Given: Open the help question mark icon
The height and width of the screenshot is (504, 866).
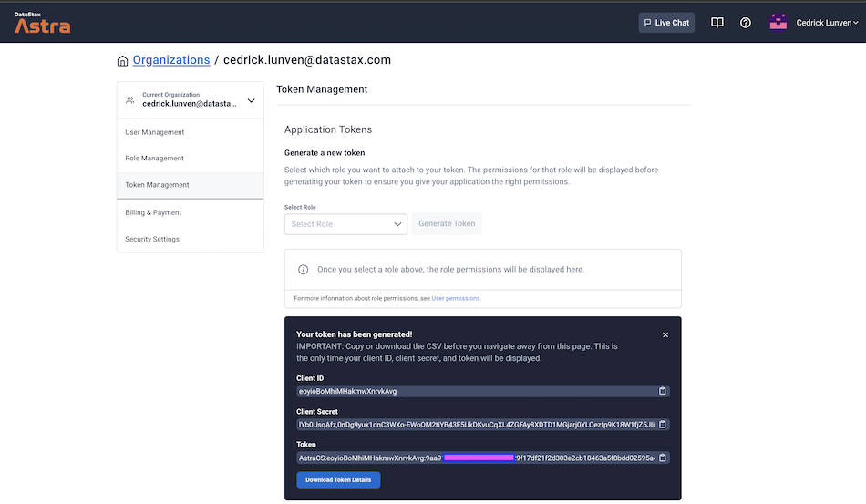Looking at the screenshot, I should click(x=746, y=23).
